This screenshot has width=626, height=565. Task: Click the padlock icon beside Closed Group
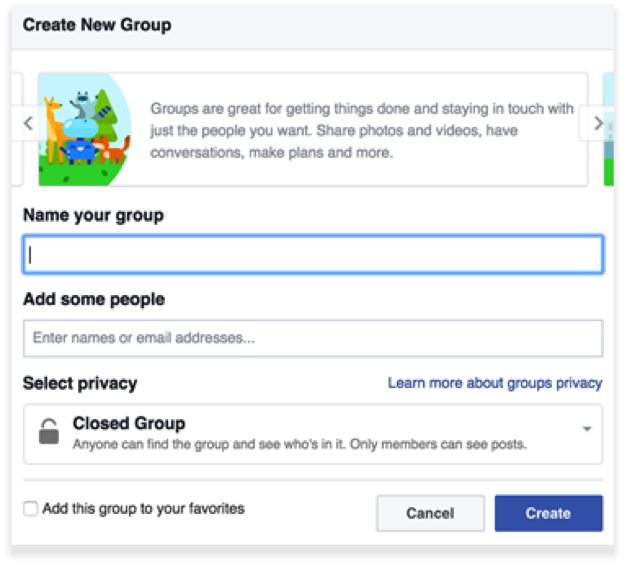(48, 432)
